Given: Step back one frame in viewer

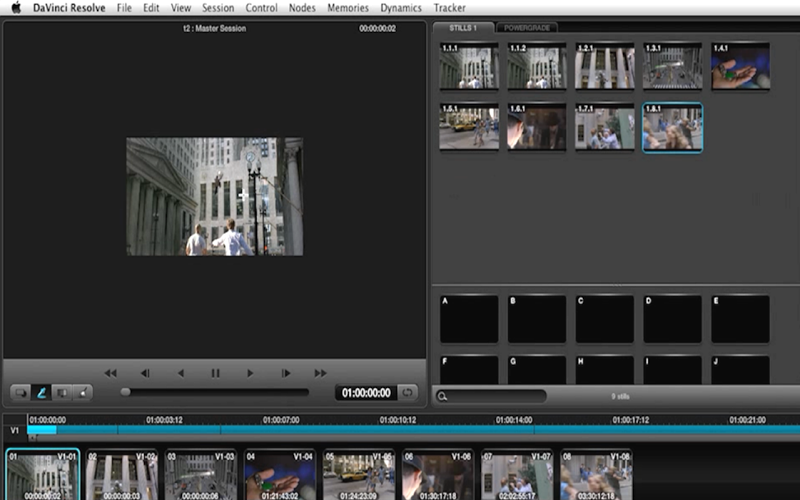Looking at the screenshot, I should pos(145,373).
